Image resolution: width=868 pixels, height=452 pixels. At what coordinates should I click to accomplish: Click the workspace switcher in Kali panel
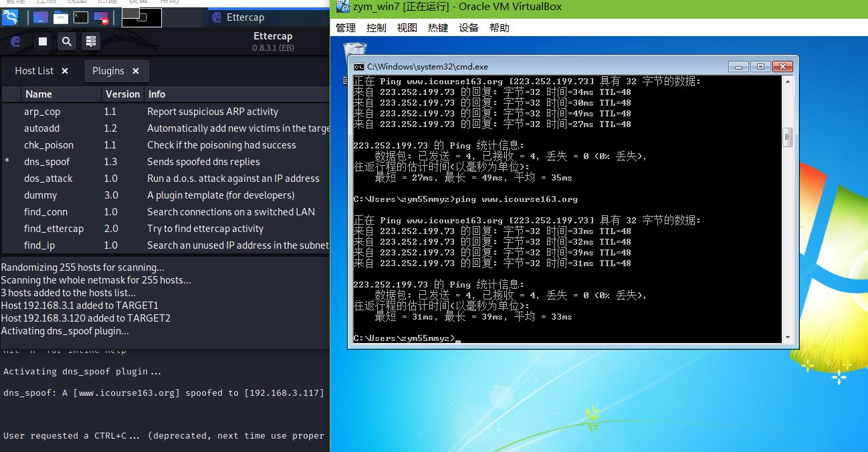(142, 17)
